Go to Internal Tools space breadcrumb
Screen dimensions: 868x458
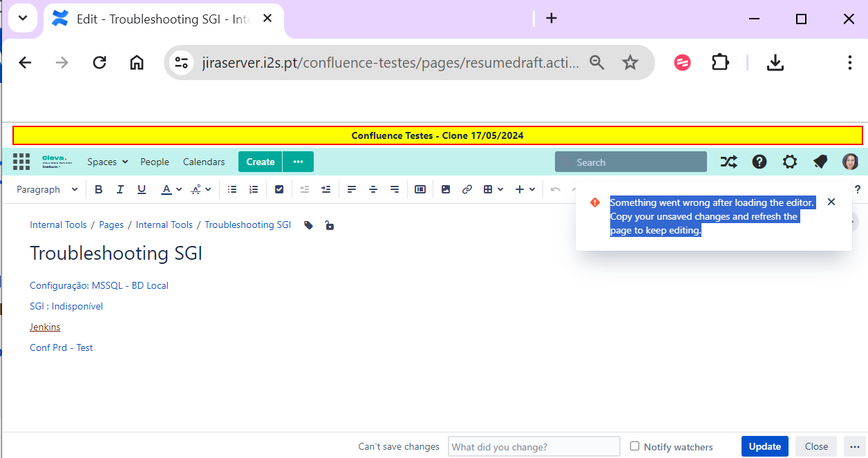pos(58,225)
